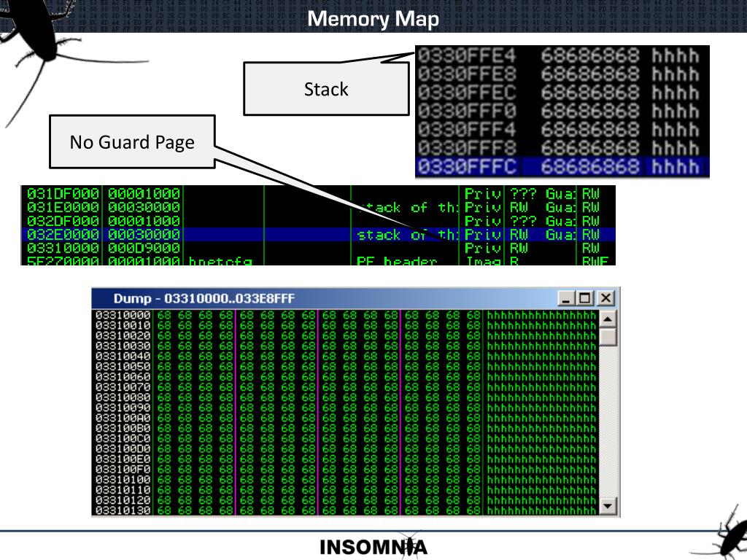The height and width of the screenshot is (560, 747).
Task: Click size value 000D9000 in memory map
Action: (x=144, y=248)
